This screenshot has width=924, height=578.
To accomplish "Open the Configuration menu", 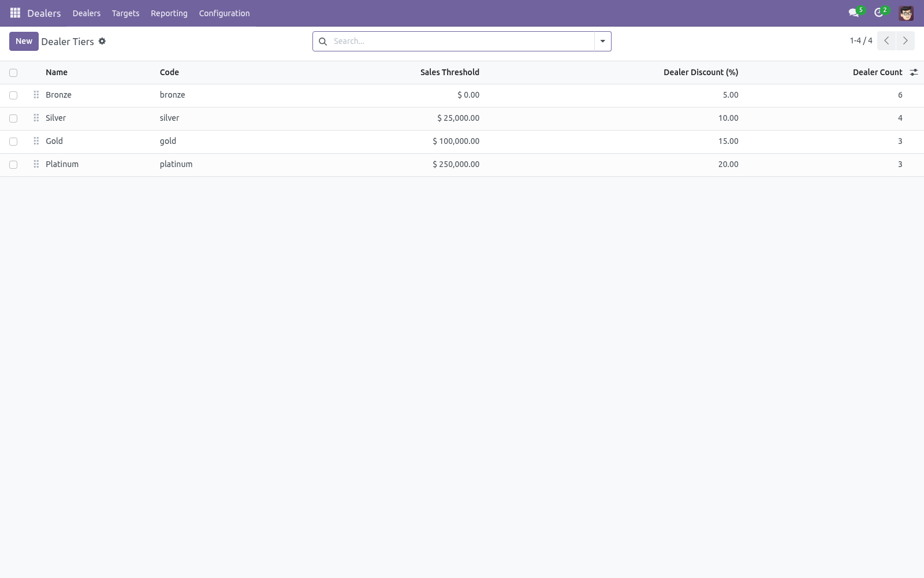I will 224,13.
